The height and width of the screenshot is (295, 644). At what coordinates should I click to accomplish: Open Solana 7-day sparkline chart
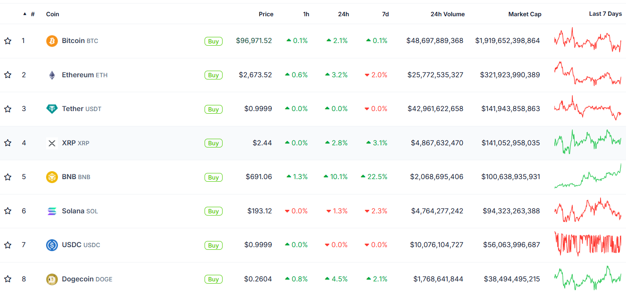(588, 210)
